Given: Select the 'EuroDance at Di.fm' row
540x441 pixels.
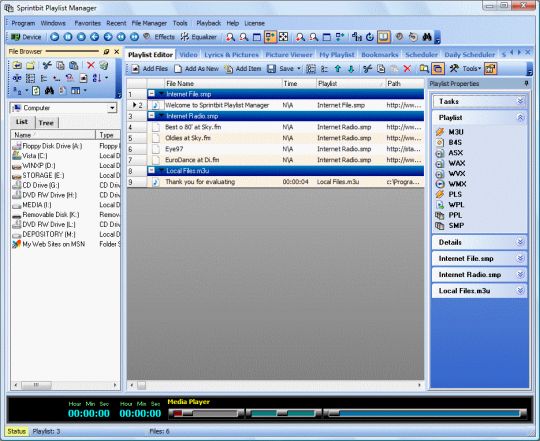Looking at the screenshot, I should point(276,160).
